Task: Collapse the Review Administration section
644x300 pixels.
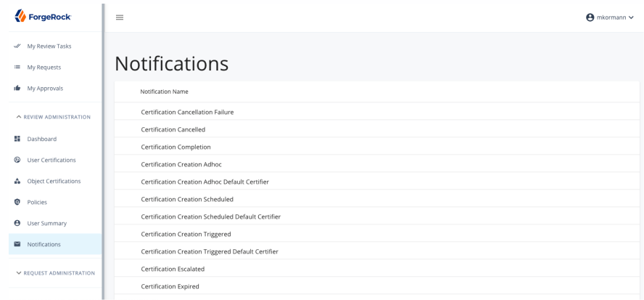Action: [x=54, y=117]
